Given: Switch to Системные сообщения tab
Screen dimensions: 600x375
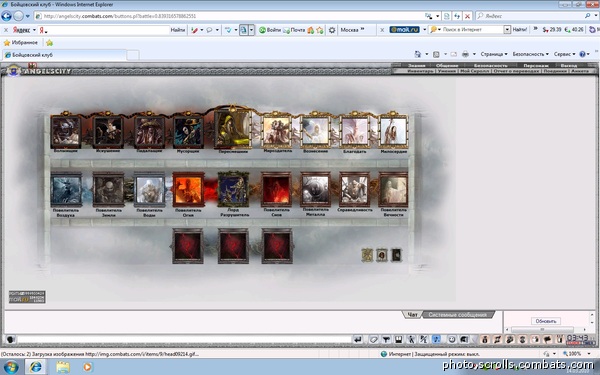Looking at the screenshot, I should 458,315.
